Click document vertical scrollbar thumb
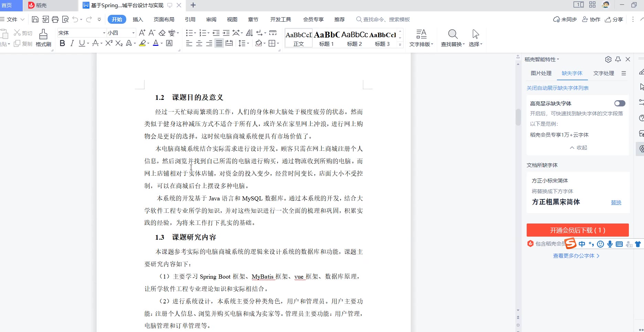 click(518, 117)
